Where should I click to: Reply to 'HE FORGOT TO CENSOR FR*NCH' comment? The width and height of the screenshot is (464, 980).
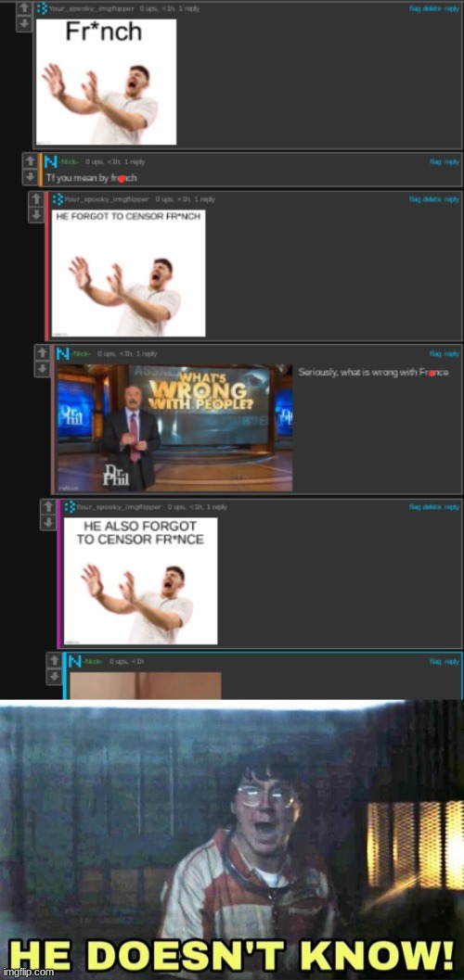point(452,199)
